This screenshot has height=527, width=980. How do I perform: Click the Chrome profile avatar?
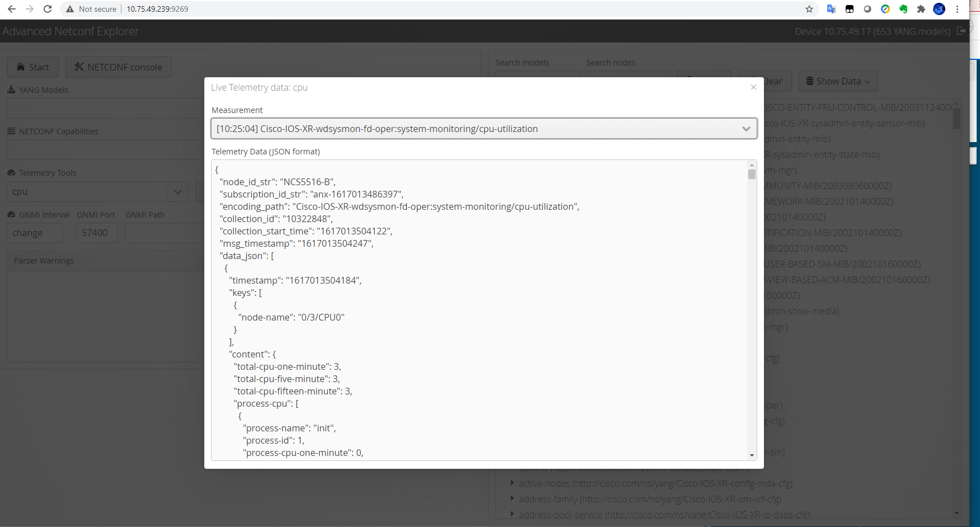tap(939, 9)
